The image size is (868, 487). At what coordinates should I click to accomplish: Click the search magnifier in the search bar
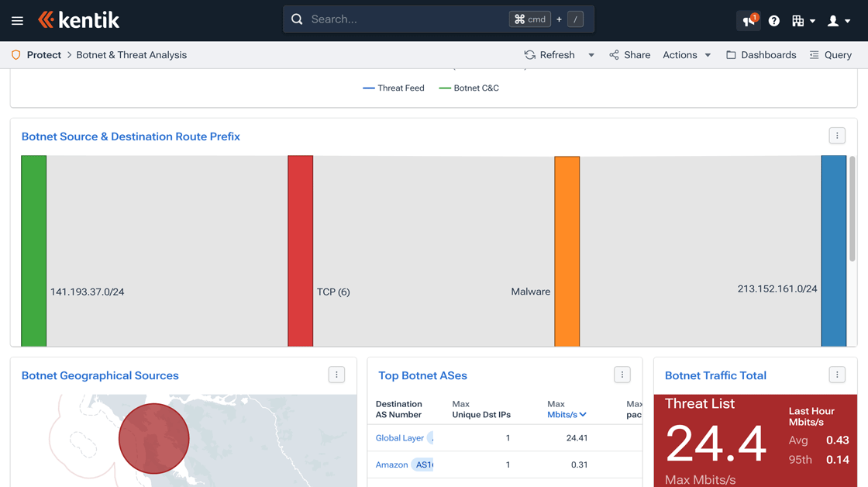[297, 18]
